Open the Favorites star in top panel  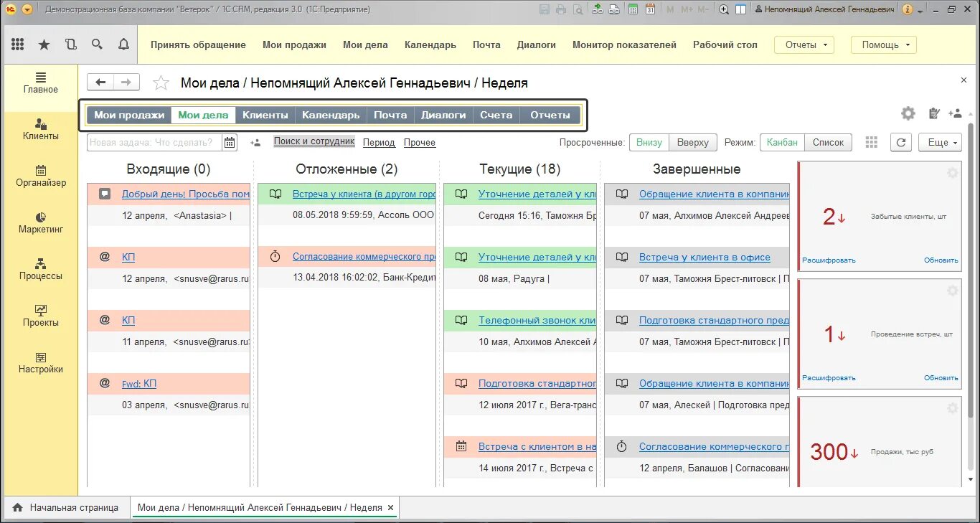click(x=44, y=44)
